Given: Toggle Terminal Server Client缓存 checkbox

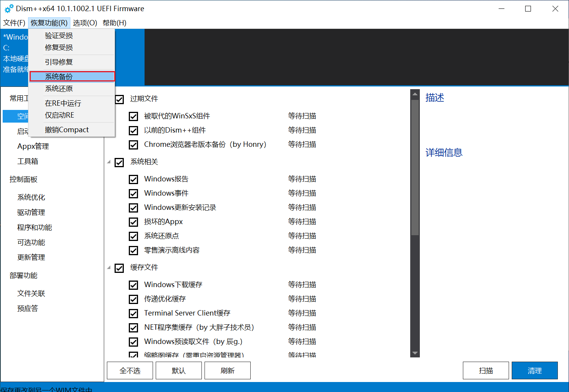Looking at the screenshot, I should coord(133,314).
